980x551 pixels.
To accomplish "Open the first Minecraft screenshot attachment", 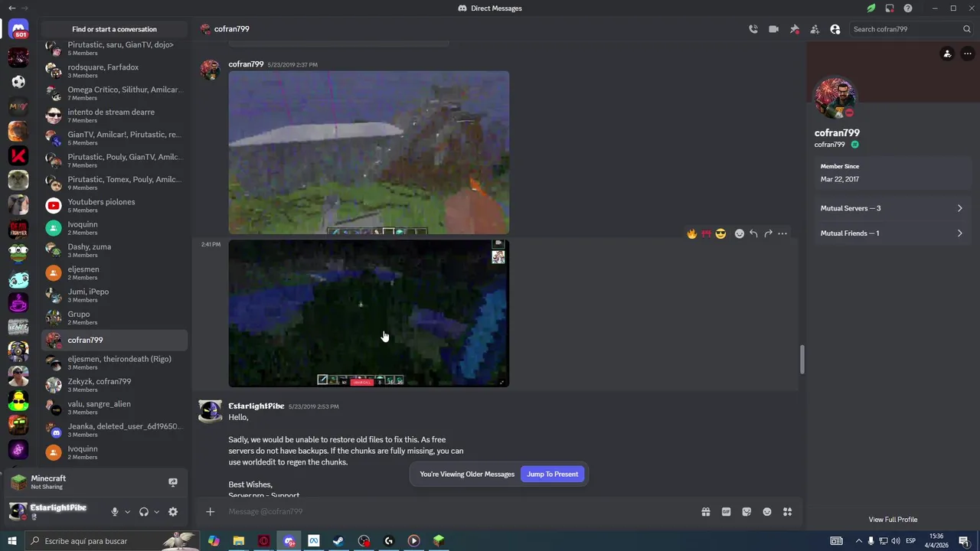I will click(x=368, y=152).
